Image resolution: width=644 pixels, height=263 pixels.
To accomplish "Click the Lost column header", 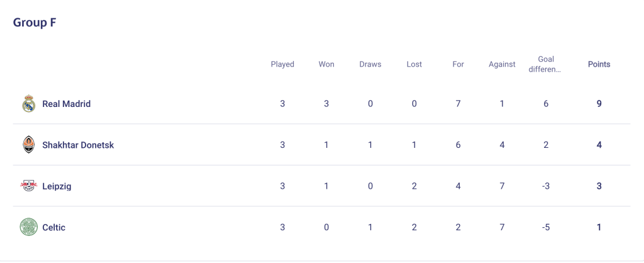I will point(414,64).
